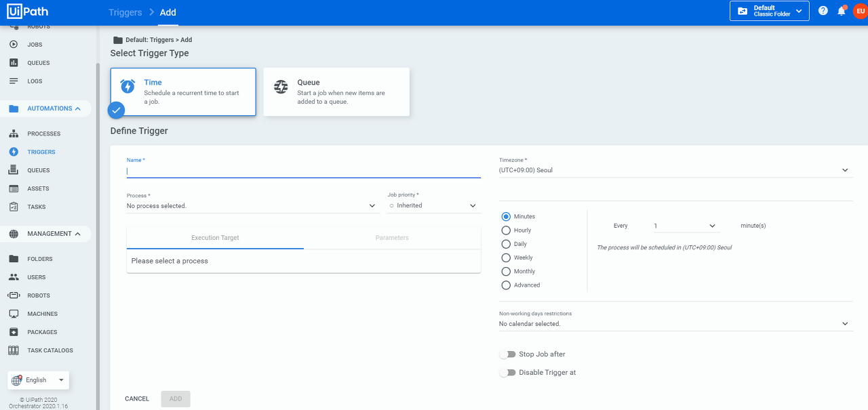Click the Users people icon
This screenshot has height=410, width=868.
coord(14,277)
